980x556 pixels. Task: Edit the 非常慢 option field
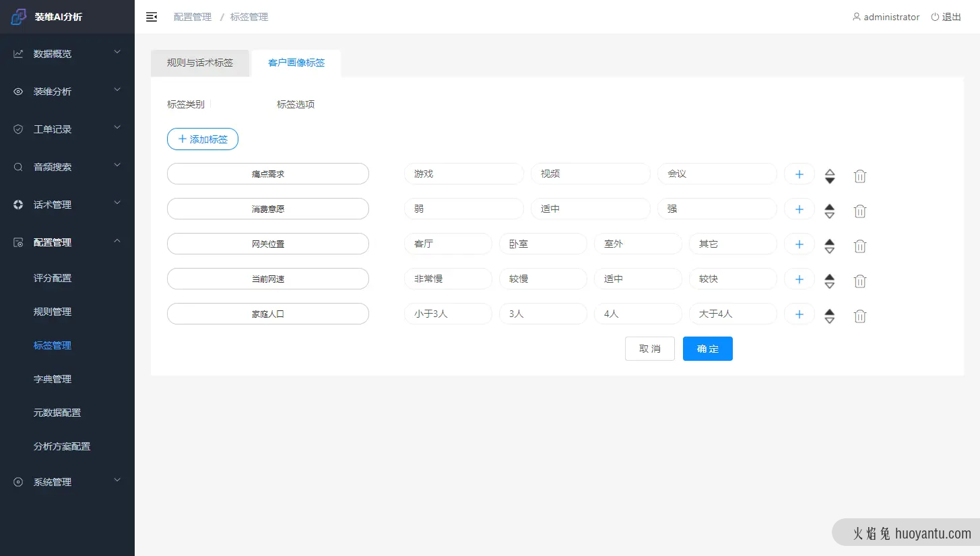tap(448, 279)
